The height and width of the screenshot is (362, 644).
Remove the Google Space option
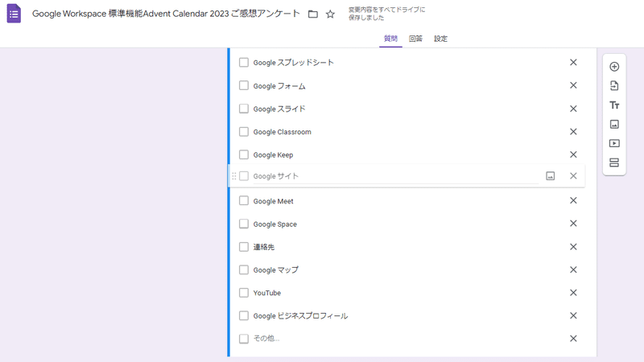point(573,224)
